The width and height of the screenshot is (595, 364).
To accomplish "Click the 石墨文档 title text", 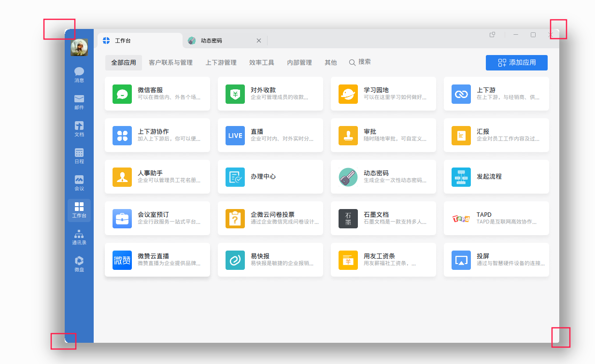I will coord(376,214).
